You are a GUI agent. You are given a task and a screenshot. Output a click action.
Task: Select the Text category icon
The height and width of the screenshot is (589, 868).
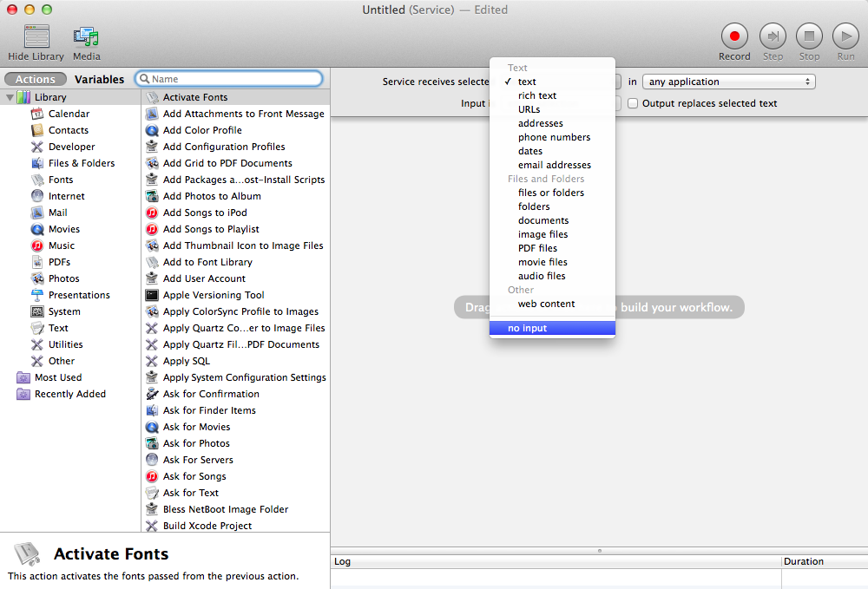(x=37, y=328)
